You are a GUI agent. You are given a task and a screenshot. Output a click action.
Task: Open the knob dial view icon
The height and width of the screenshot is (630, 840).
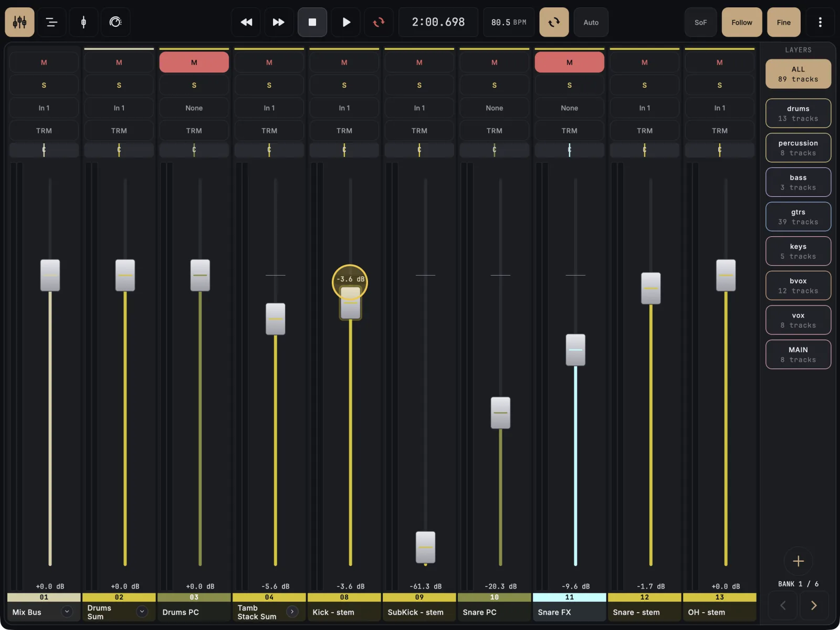115,22
